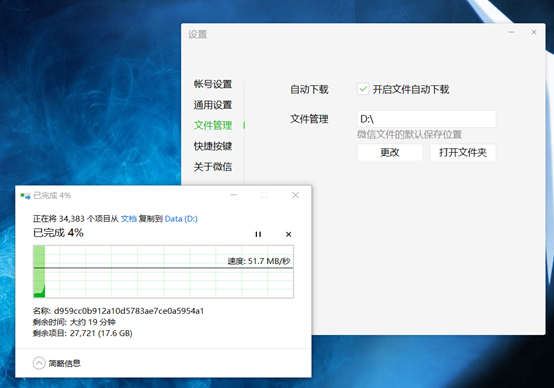Screen dimensions: 554x388
Task: Minimize the 设置 window
Action: click(x=511, y=32)
